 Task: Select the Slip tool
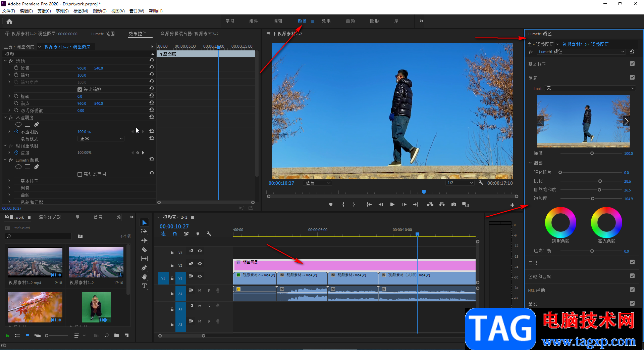point(144,259)
